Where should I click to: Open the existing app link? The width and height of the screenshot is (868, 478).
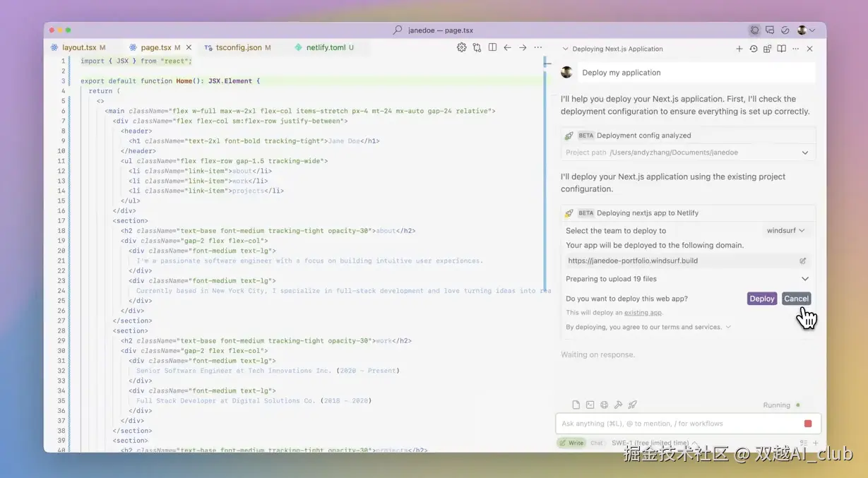tap(643, 313)
